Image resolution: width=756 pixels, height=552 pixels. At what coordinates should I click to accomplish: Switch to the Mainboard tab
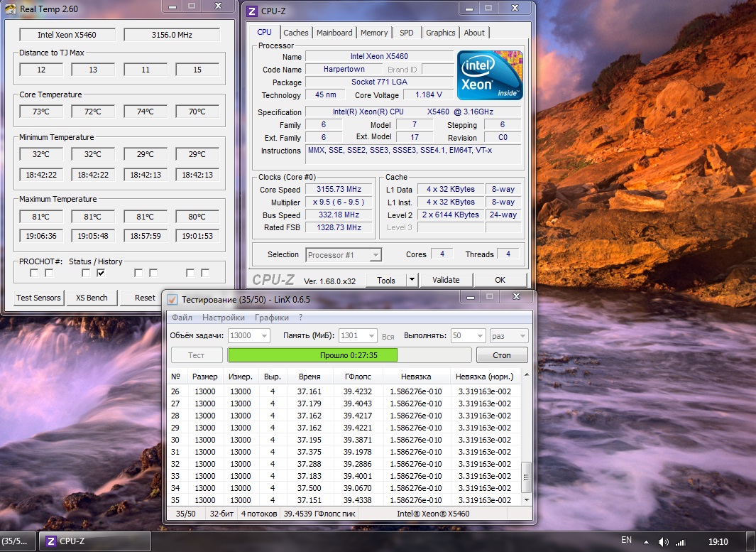(x=334, y=33)
